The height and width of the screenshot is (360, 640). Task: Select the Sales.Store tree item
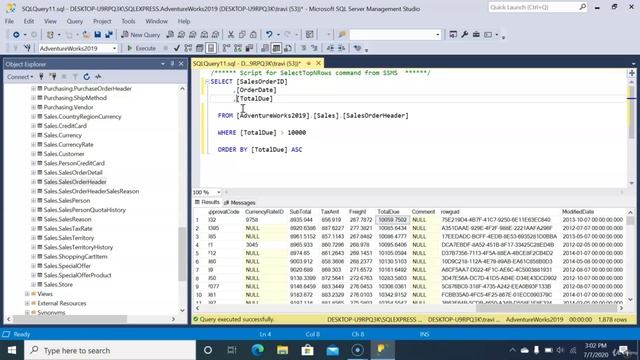(x=58, y=284)
